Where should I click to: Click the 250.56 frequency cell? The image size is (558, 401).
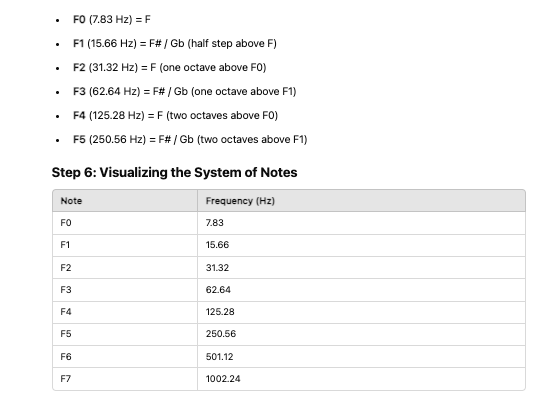point(361,334)
